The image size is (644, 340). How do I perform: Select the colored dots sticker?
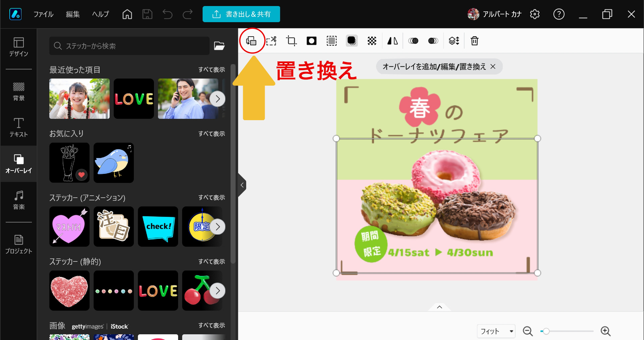[x=114, y=291]
